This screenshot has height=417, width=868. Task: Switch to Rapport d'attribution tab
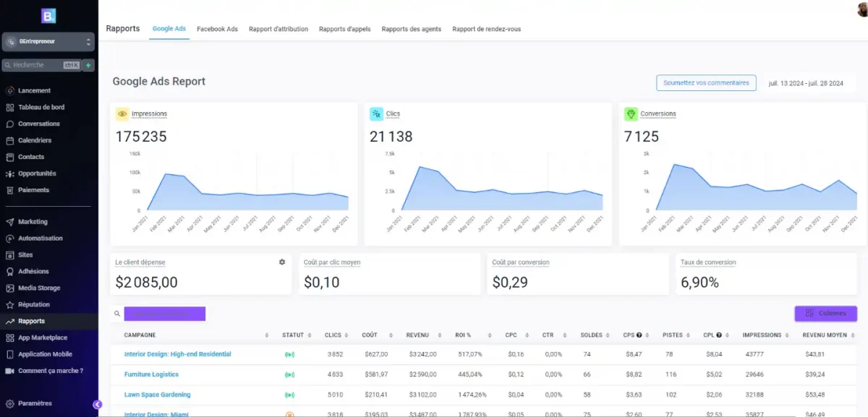[x=278, y=29]
